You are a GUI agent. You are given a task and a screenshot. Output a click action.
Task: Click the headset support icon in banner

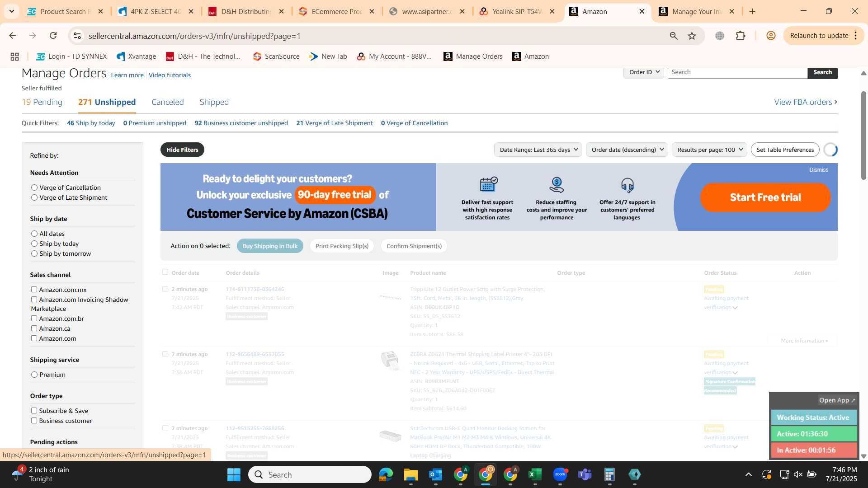click(627, 185)
